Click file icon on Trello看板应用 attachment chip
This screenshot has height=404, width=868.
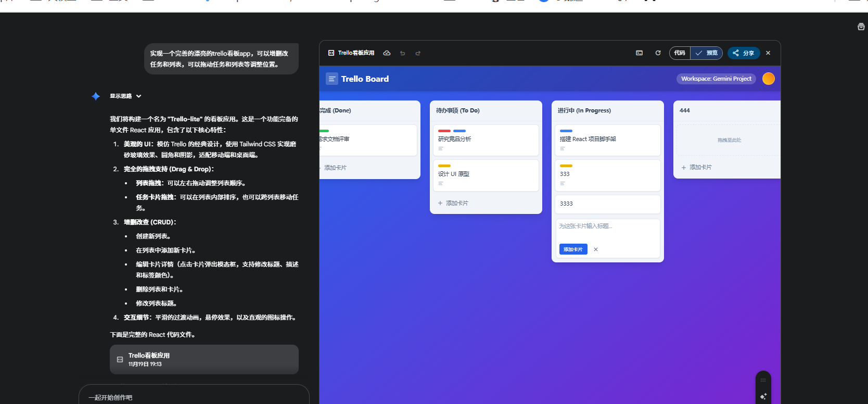click(120, 360)
